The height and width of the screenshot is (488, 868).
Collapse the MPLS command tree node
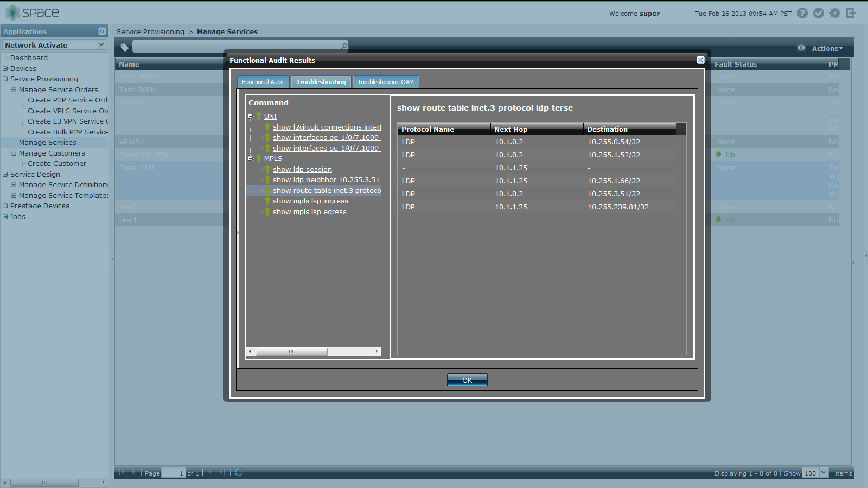[250, 159]
